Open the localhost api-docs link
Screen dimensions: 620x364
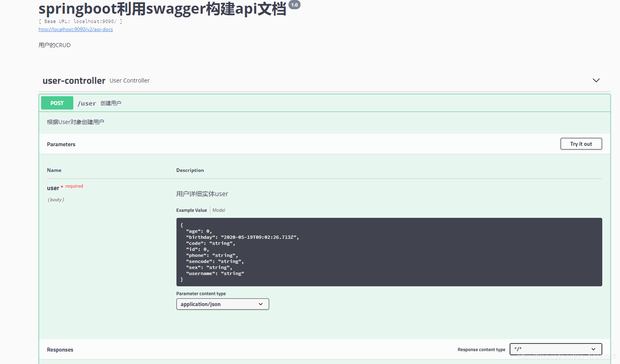point(76,29)
